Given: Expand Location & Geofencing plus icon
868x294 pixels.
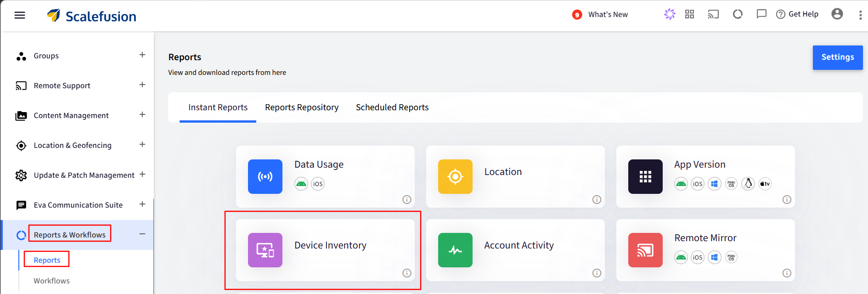Looking at the screenshot, I should pyautogui.click(x=142, y=145).
